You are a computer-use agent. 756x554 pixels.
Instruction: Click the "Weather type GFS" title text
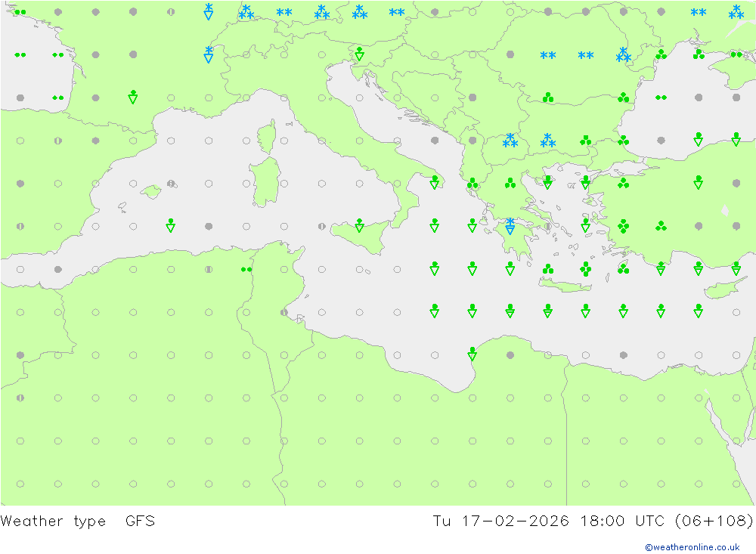click(x=78, y=521)
